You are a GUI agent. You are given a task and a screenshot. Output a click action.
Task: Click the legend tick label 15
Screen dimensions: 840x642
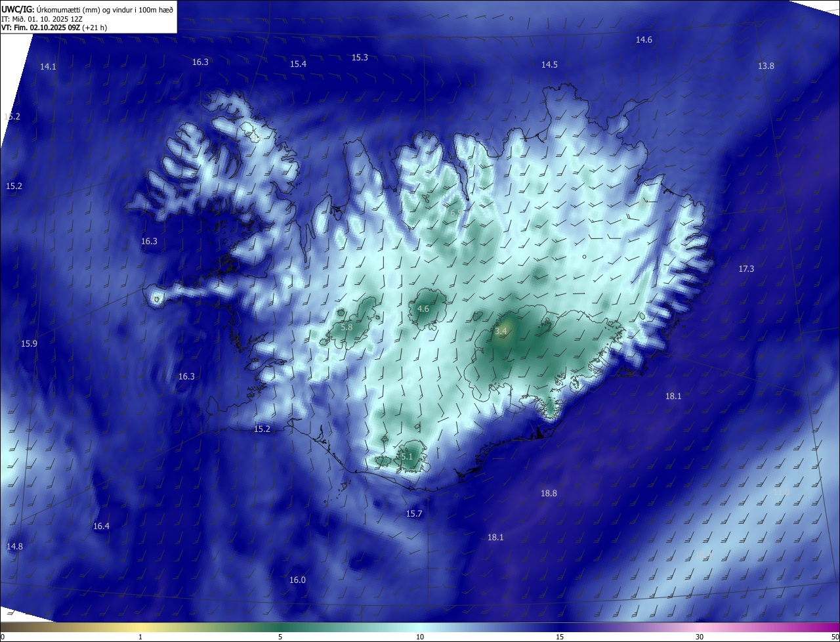pyautogui.click(x=560, y=637)
